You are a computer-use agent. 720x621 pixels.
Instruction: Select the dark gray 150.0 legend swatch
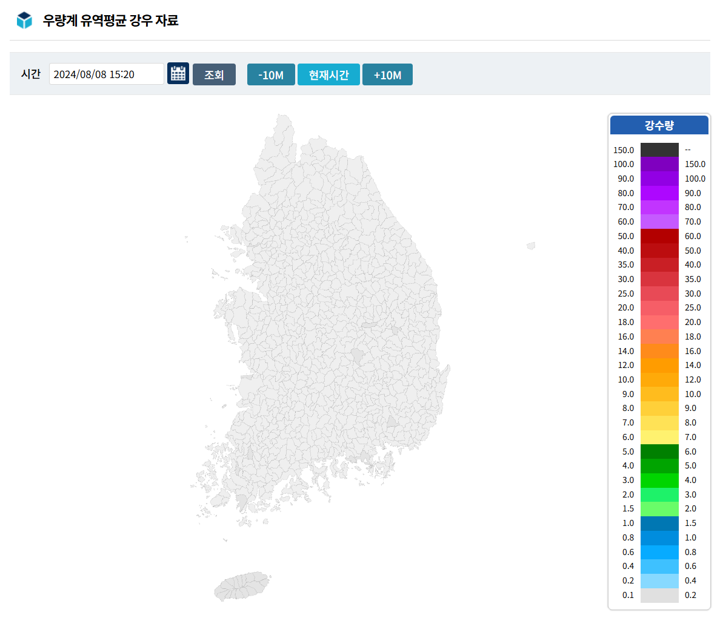click(x=659, y=150)
